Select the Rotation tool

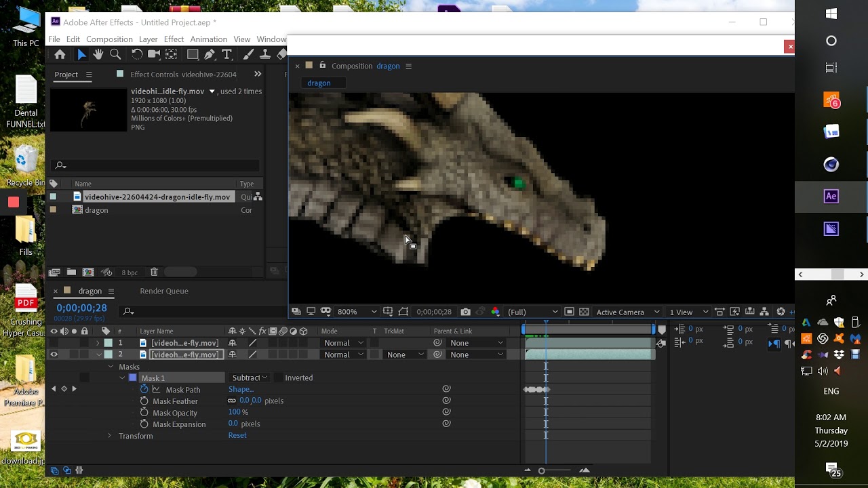click(137, 55)
